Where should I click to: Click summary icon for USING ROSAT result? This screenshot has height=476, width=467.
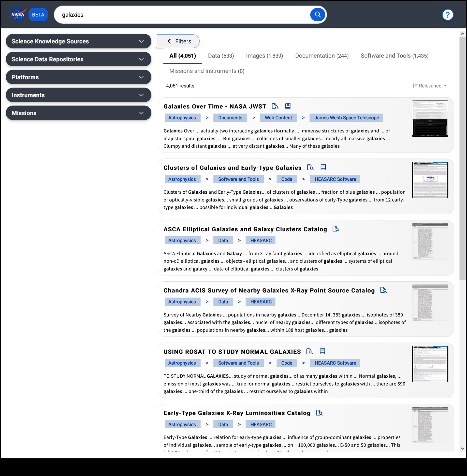click(x=322, y=351)
